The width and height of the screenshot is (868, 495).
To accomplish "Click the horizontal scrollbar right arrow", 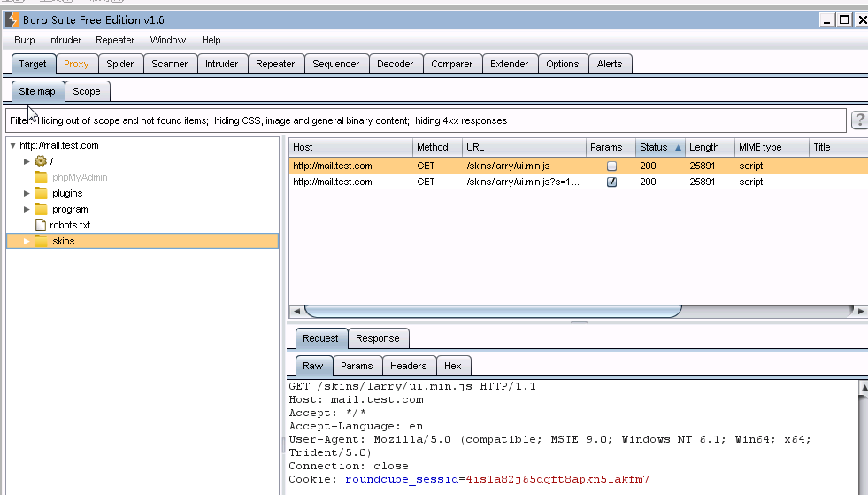I will click(x=861, y=311).
